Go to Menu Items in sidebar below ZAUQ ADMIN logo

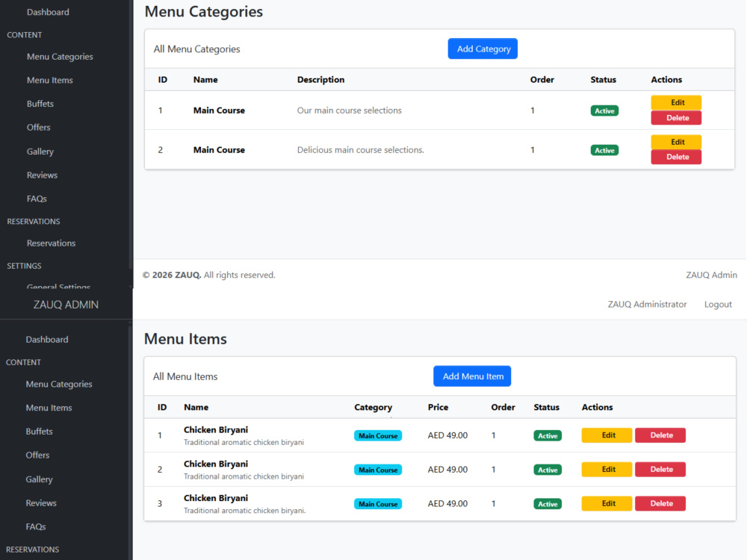49,408
